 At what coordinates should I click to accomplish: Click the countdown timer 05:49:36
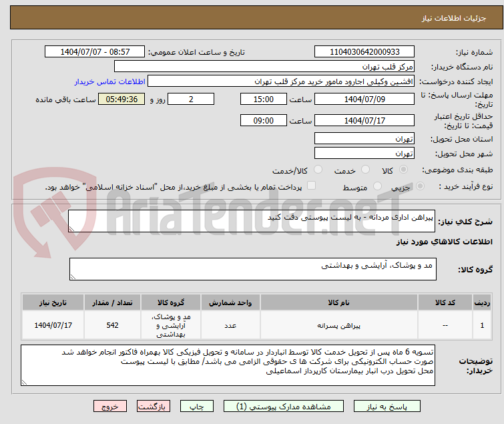pos(121,99)
